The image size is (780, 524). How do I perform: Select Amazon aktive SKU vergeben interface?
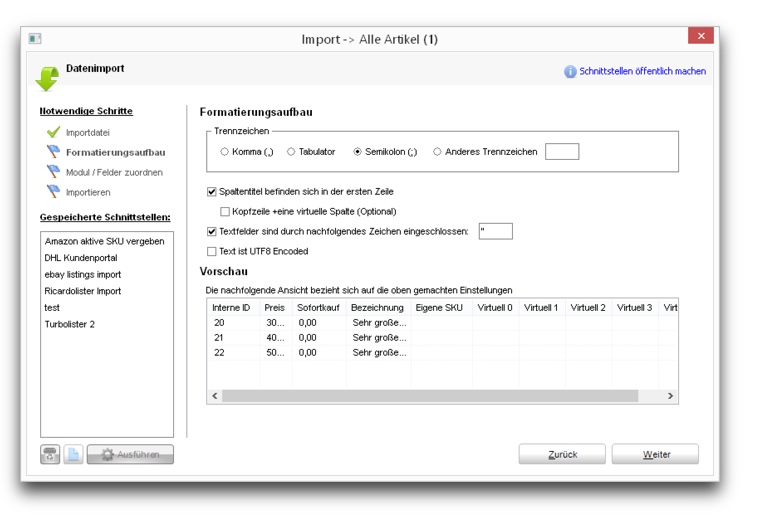[x=104, y=241]
